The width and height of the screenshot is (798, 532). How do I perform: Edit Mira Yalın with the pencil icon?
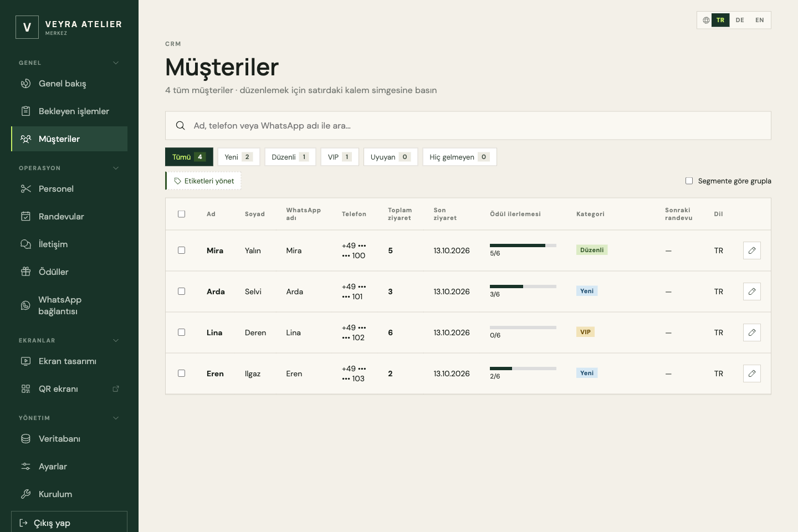[x=752, y=250]
